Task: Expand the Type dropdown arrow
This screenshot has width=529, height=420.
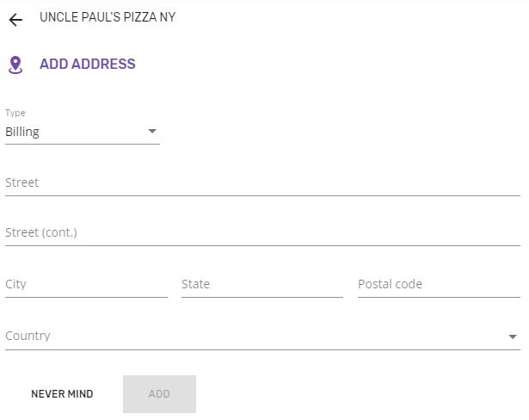Action: [152, 131]
